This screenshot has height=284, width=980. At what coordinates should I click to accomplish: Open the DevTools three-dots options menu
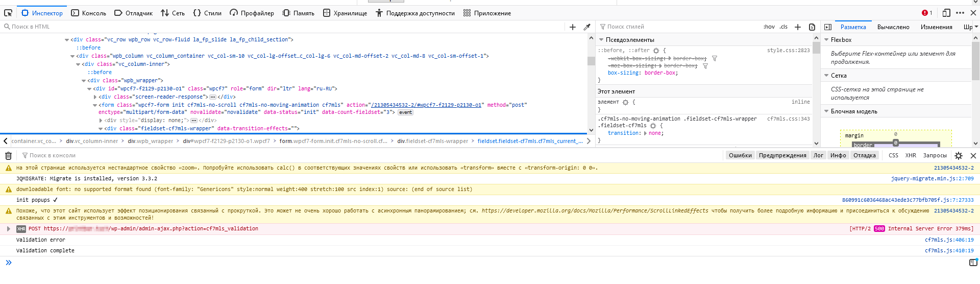click(960, 13)
